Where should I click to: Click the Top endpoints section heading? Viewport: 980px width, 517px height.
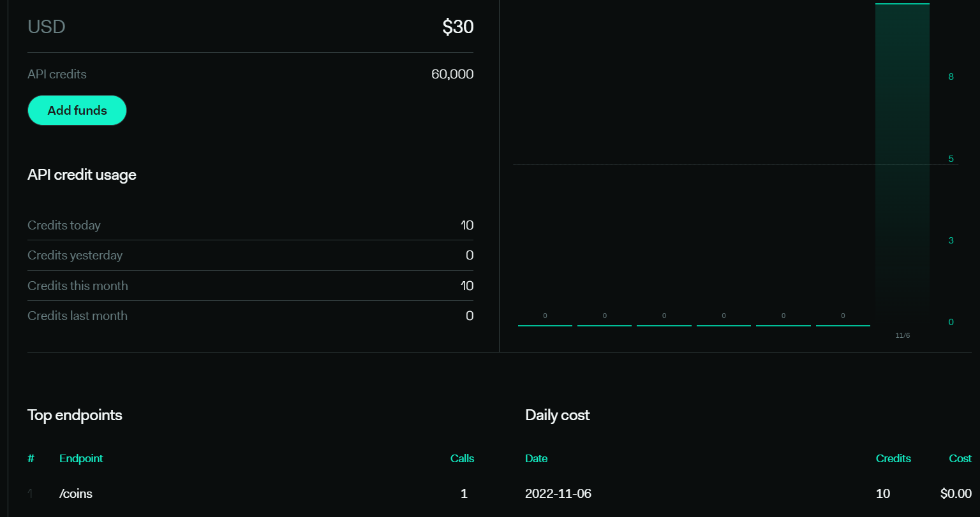click(x=75, y=415)
